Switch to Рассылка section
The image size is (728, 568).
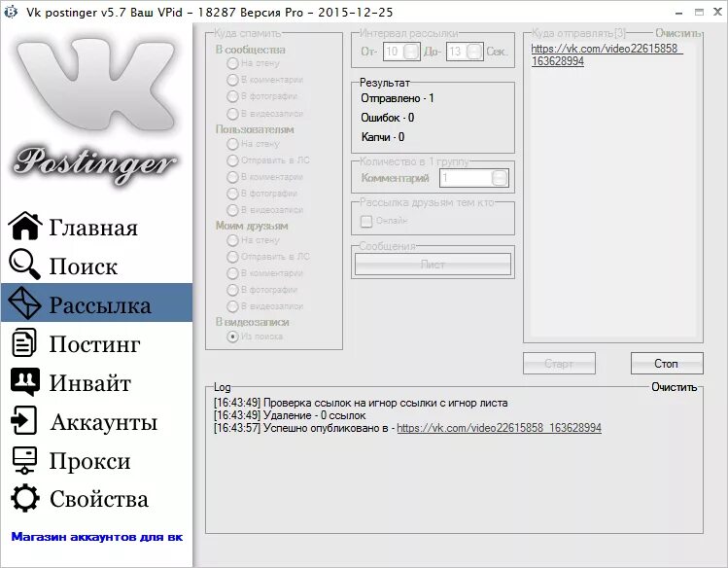point(96,302)
